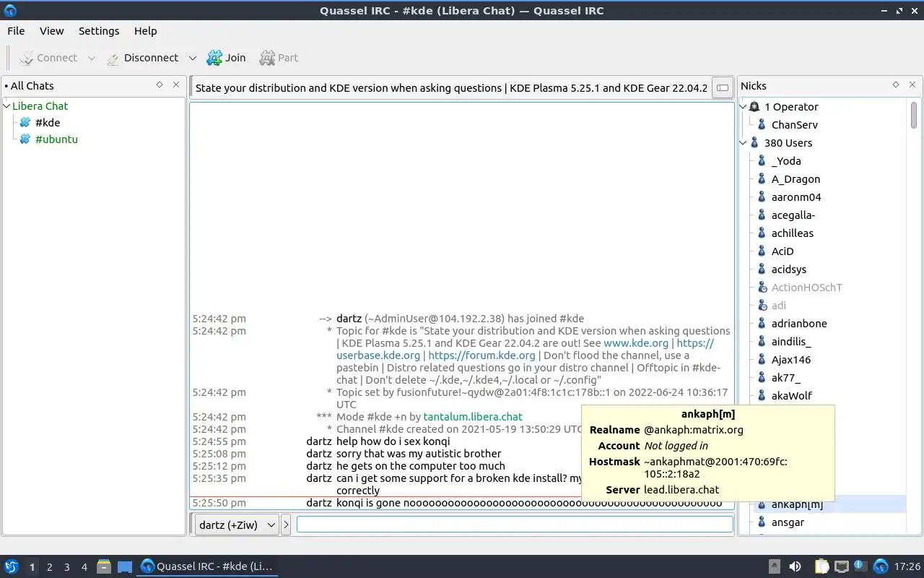Click the ChanServ user icon

762,125
